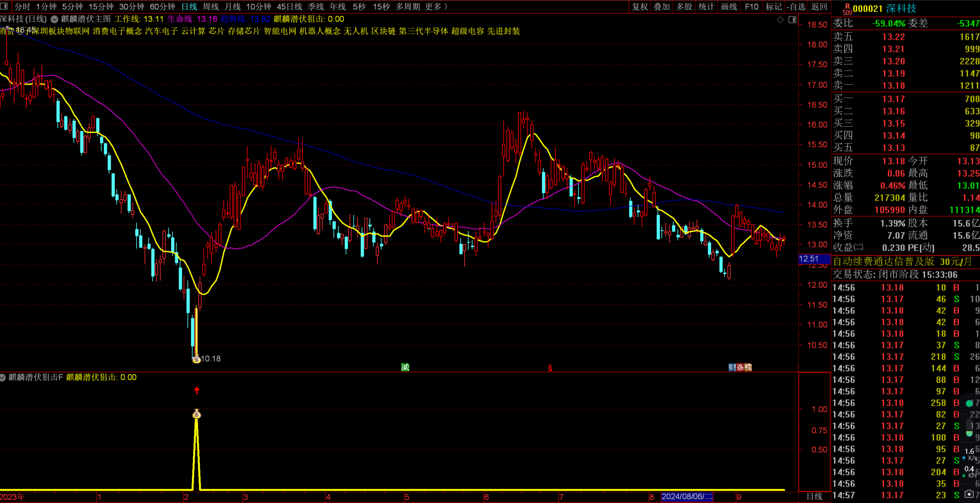Screen dimensions: 980x503
Task: Switch to 60分钟 period tab
Action: point(162,7)
